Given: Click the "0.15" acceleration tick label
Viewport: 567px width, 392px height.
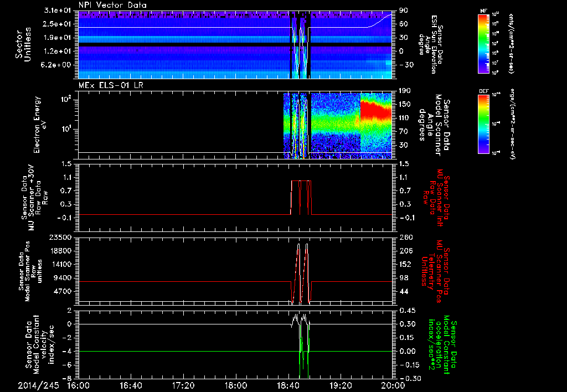Looking at the screenshot, I should click(408, 338).
